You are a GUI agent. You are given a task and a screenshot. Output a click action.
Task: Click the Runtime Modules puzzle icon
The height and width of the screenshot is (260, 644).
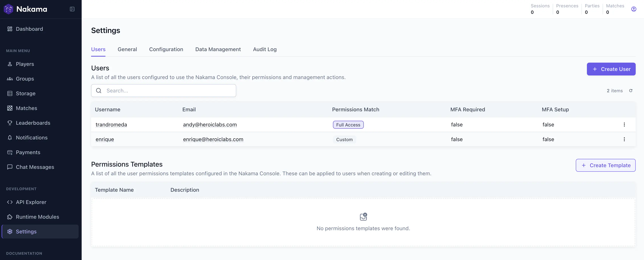coord(10,217)
